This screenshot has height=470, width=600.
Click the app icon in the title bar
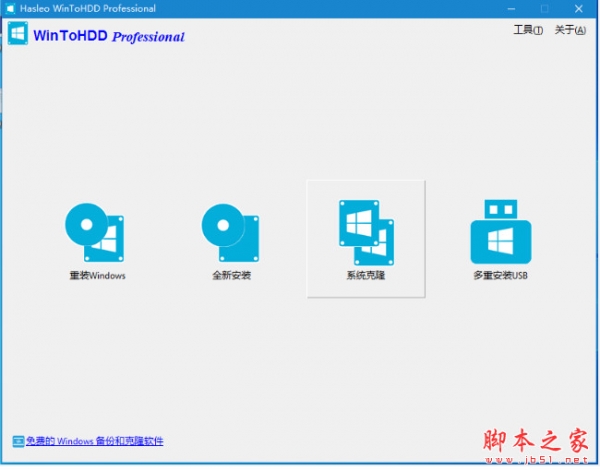[10, 8]
